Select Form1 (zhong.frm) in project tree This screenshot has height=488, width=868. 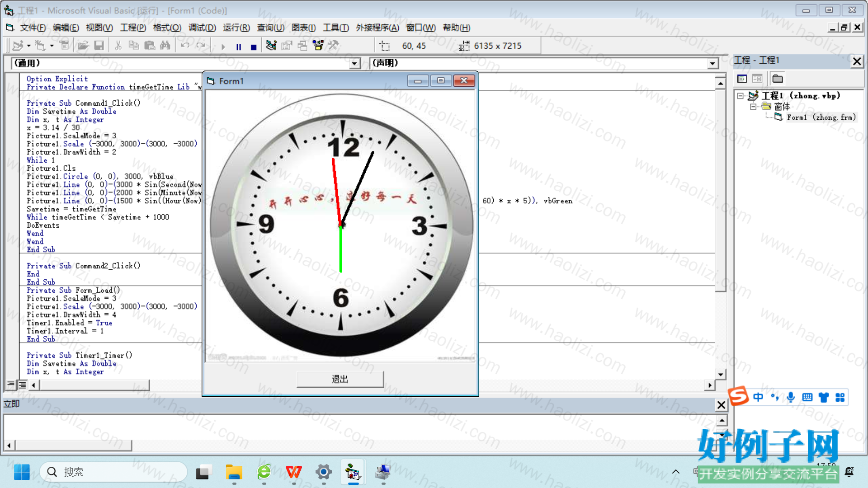[x=821, y=117]
